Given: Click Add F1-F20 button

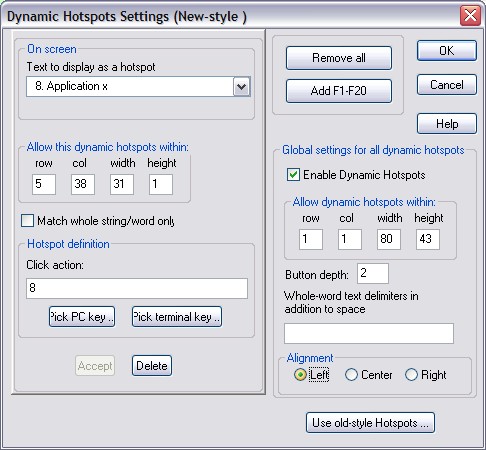Looking at the screenshot, I should click(339, 91).
